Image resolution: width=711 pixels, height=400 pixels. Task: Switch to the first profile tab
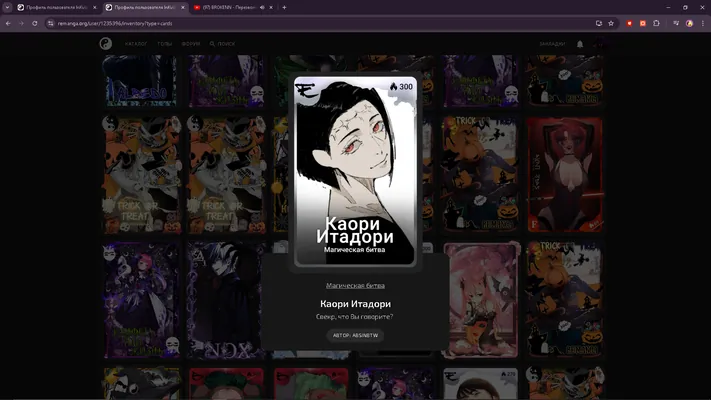point(57,7)
